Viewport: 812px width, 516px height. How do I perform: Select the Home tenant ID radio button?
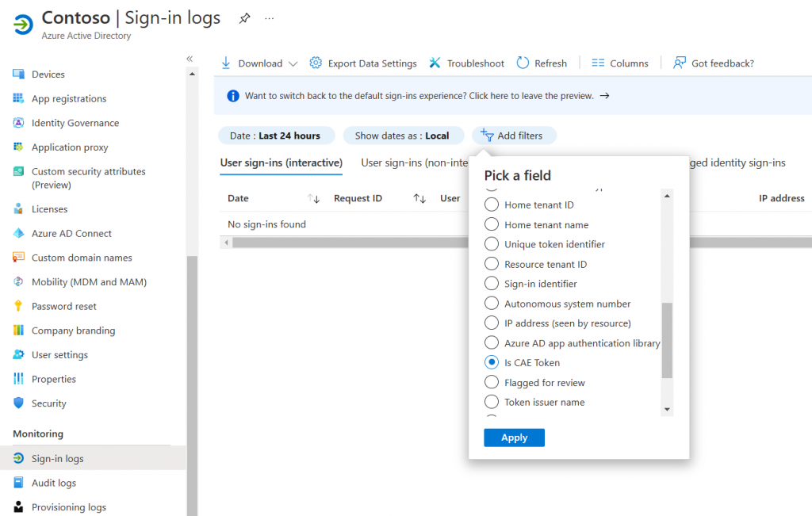tap(492, 204)
